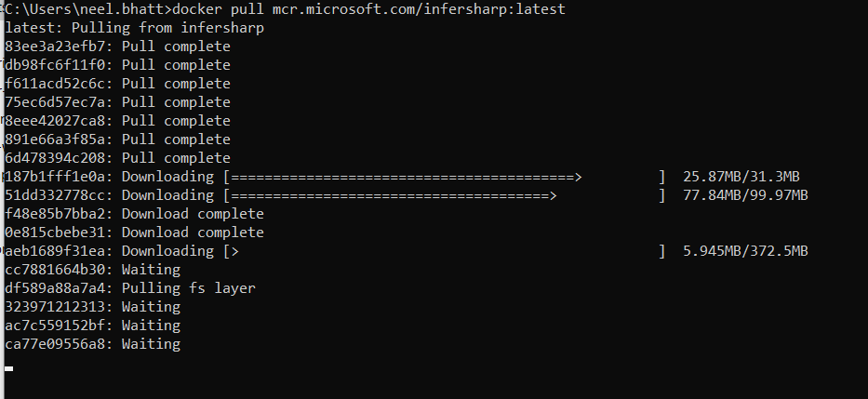
Task: Click layer ID 83ee3a23efb7
Action: (59, 47)
